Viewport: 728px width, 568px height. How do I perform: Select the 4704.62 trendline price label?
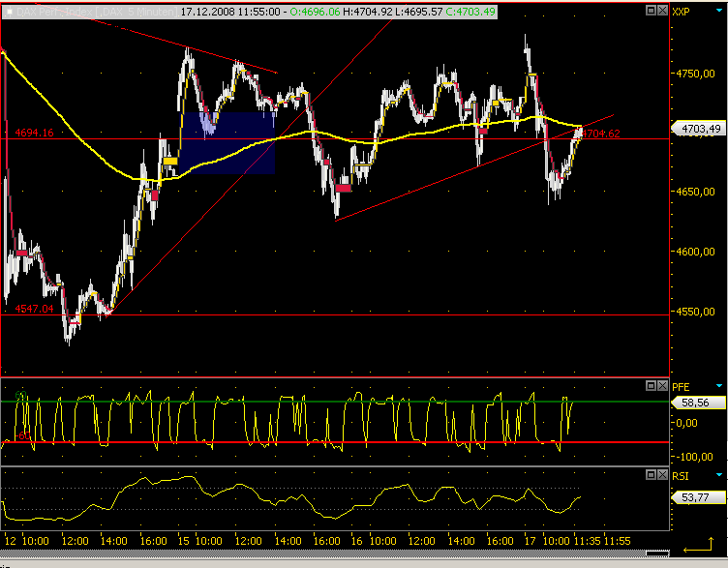tap(601, 134)
